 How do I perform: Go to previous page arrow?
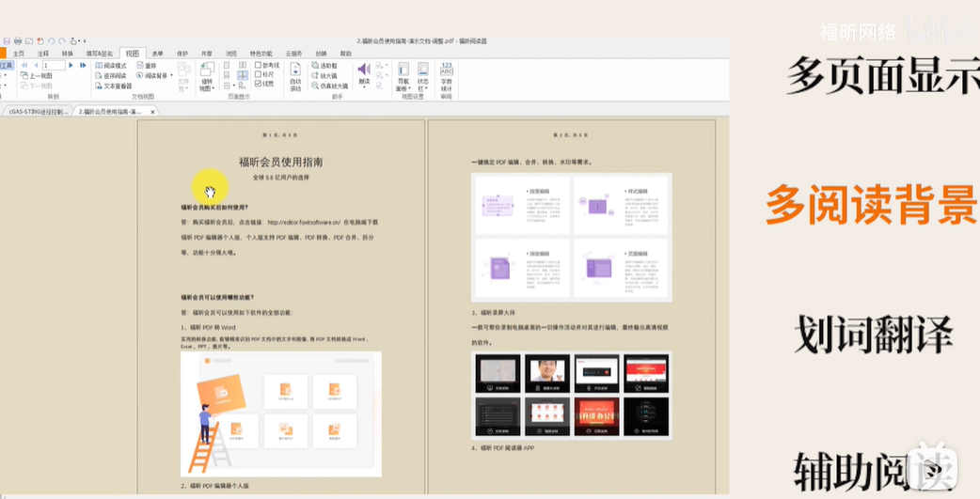click(x=37, y=65)
